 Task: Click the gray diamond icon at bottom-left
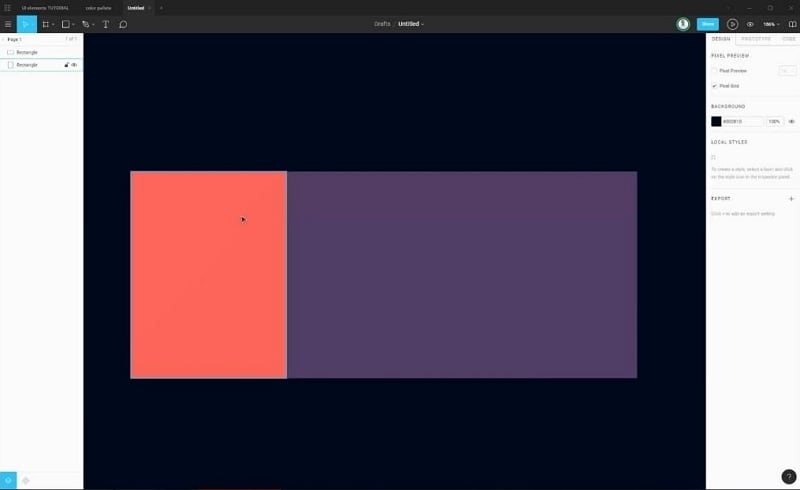[x=26, y=480]
